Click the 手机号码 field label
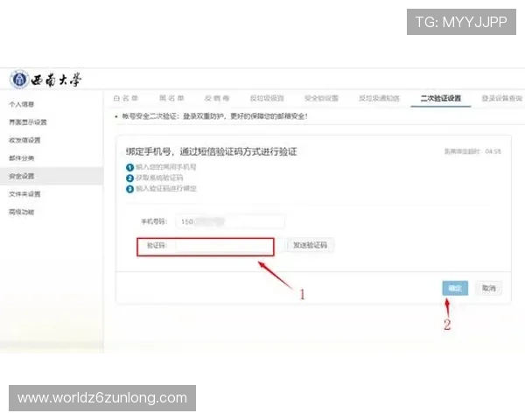 click(x=154, y=221)
